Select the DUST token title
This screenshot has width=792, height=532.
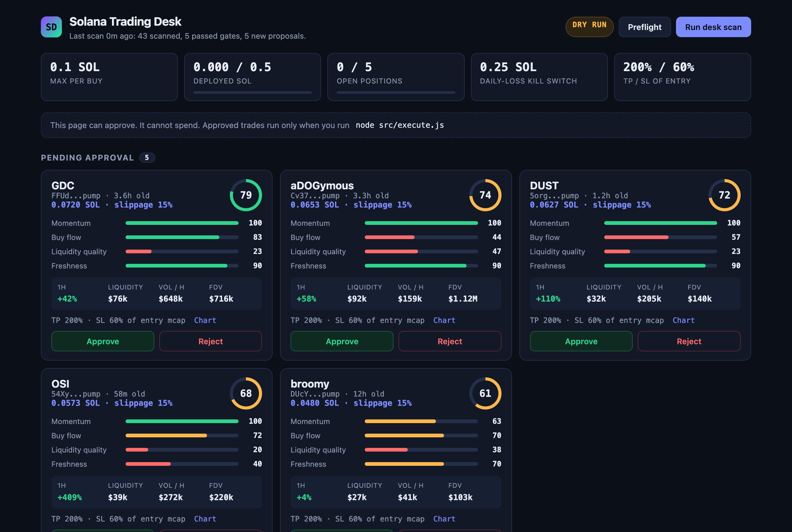click(544, 186)
